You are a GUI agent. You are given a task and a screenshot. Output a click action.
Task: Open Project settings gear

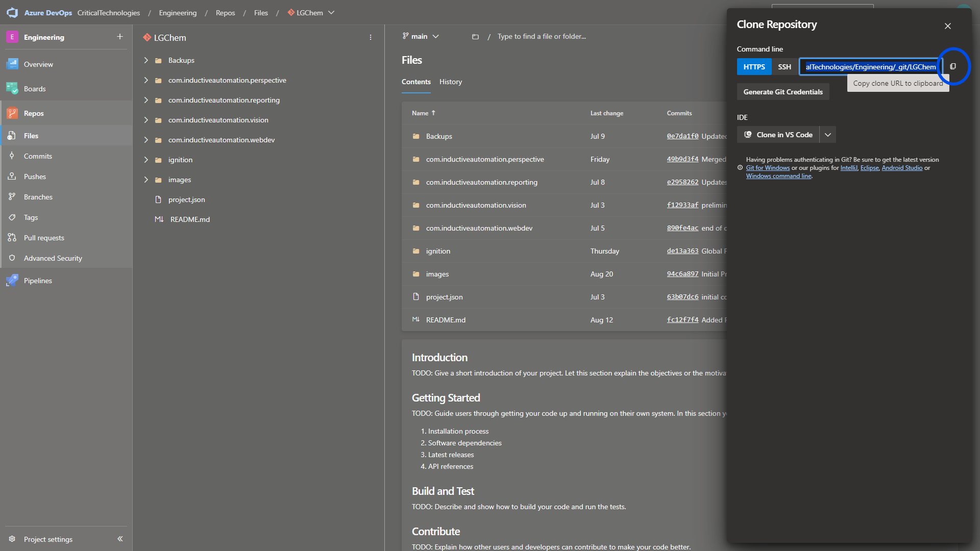tap(12, 539)
